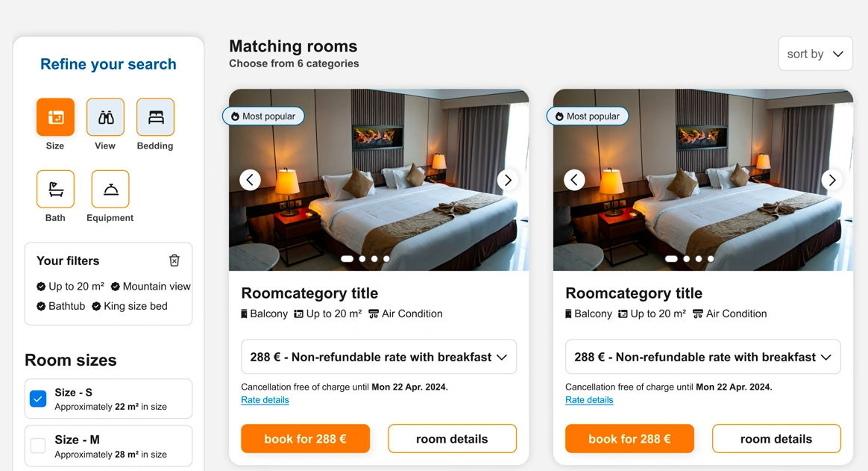Screen dimensions: 868x471
Task: Open the View filter binoculars icon
Action: coord(105,117)
